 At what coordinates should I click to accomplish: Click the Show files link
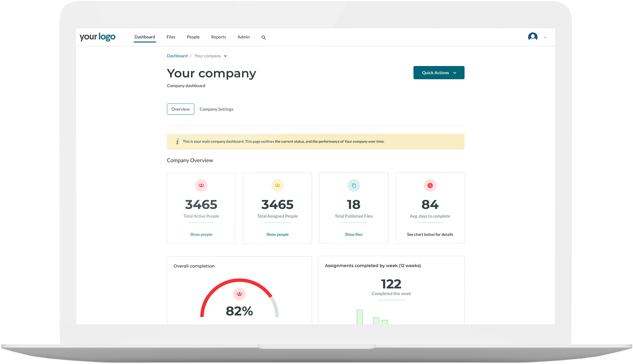coord(354,234)
